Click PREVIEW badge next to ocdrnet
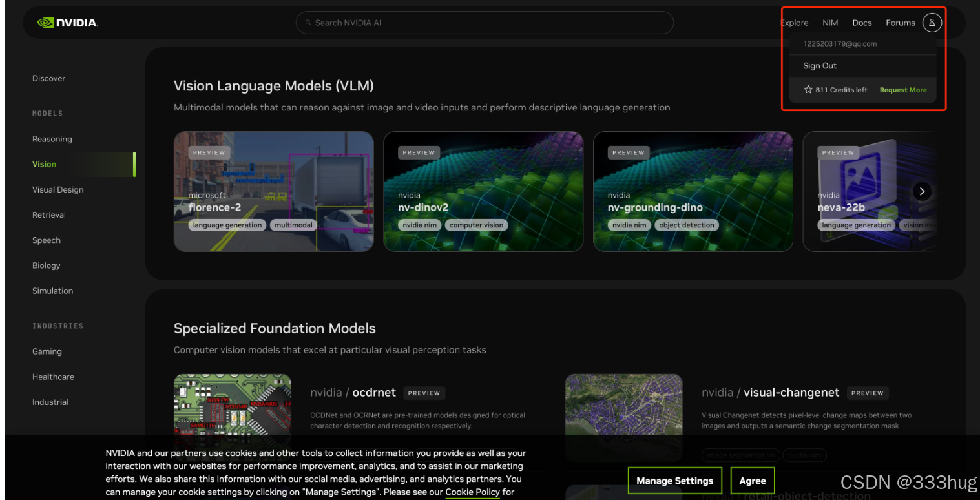Viewport: 980px width, 500px height. (x=424, y=393)
